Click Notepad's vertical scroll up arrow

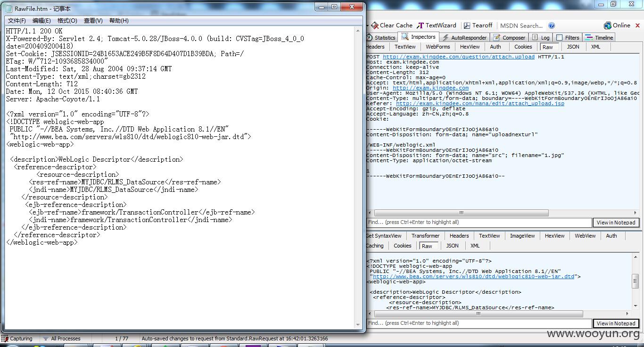(358, 31)
